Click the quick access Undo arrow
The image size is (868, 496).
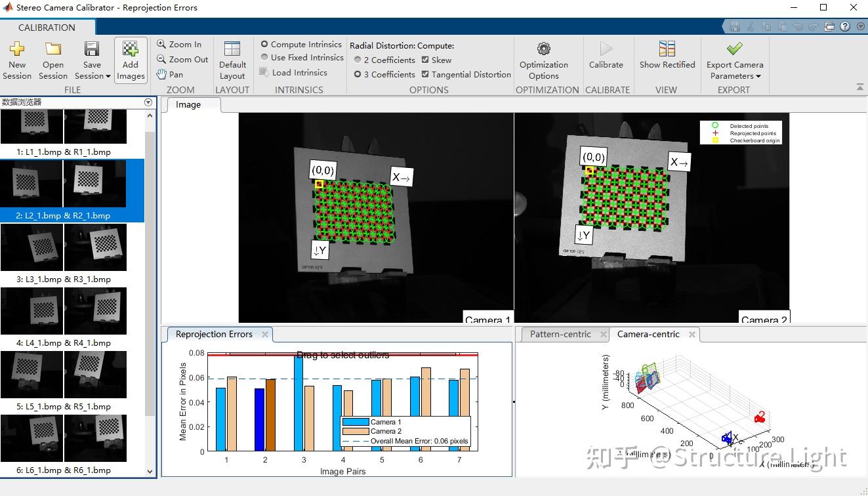(798, 27)
